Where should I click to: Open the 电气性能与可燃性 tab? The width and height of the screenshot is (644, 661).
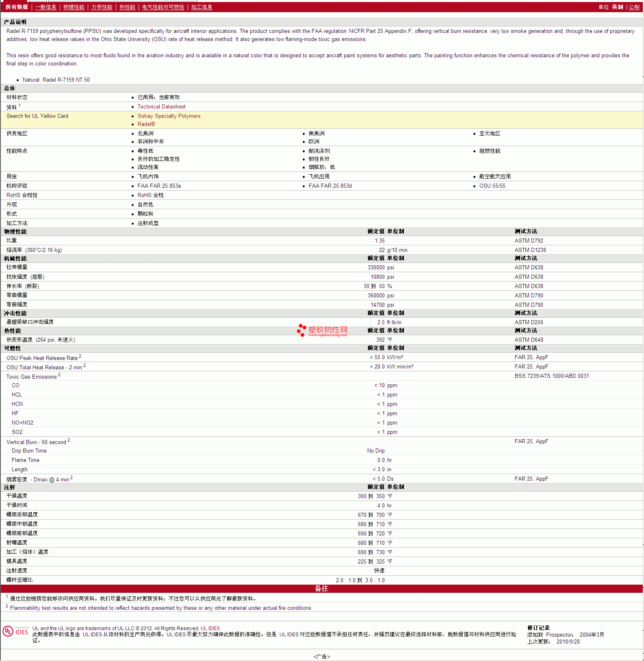(163, 7)
